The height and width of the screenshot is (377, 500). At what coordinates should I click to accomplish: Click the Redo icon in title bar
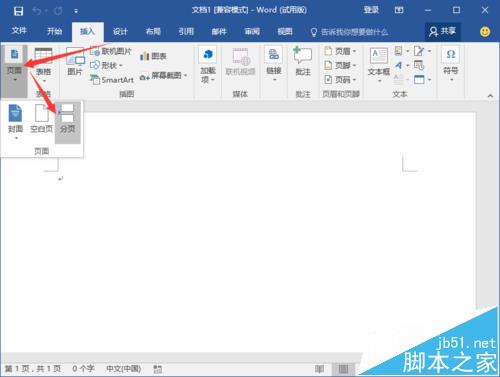pyautogui.click(x=58, y=11)
